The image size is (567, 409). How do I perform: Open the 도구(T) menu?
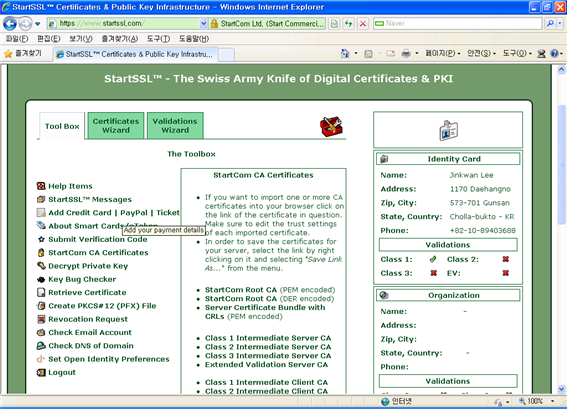point(158,39)
